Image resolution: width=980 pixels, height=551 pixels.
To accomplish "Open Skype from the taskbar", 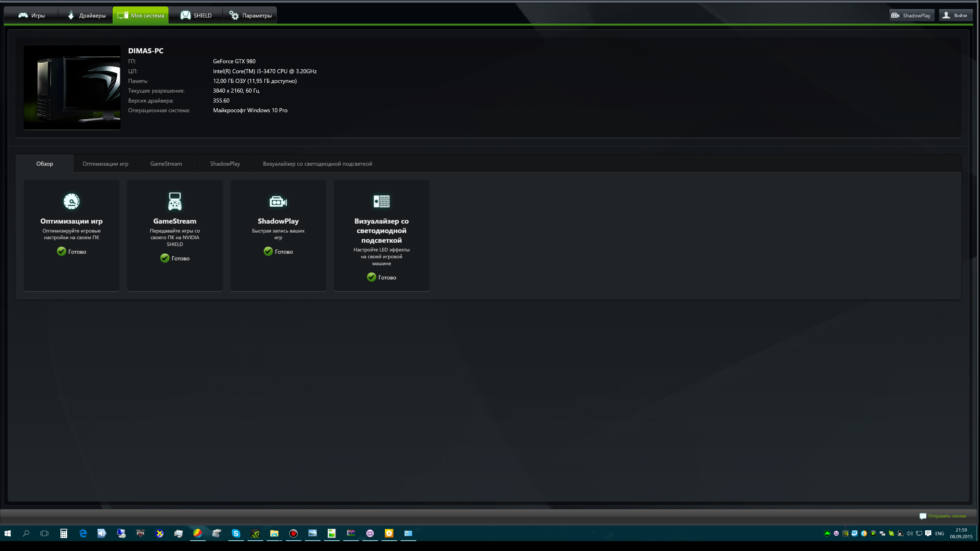I will click(x=236, y=533).
